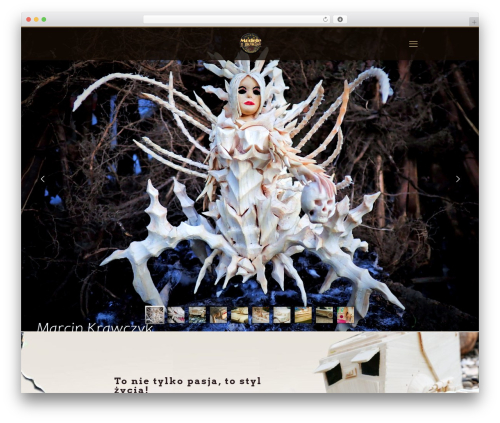
Task: Open a new tab with plus button
Action: point(474,22)
